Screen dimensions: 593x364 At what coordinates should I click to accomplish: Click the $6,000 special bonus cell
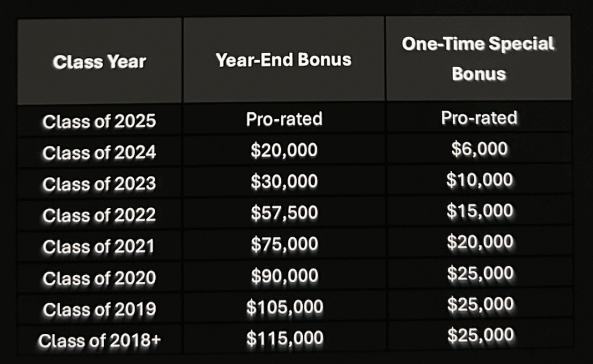pos(479,149)
